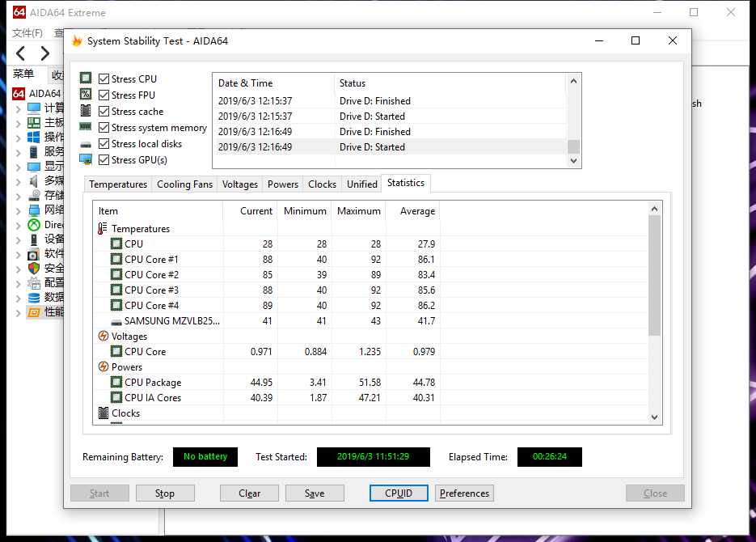Screen dimensions: 756x542
Task: Switch to the Temperatures tab
Action: pos(117,184)
